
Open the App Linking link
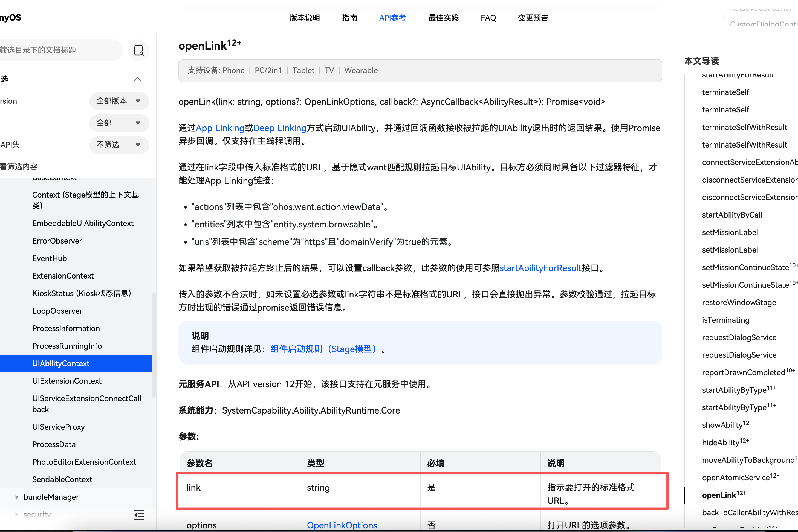tap(220, 128)
